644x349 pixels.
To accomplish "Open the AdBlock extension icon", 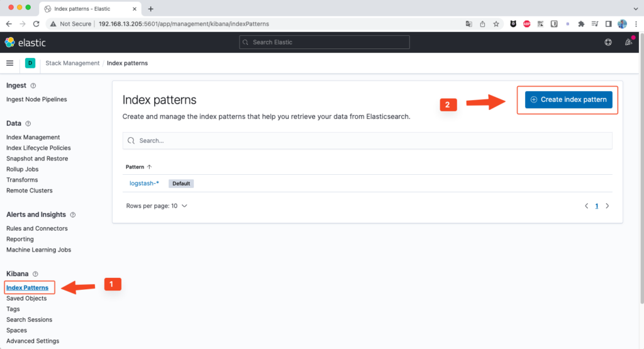I will tap(526, 24).
